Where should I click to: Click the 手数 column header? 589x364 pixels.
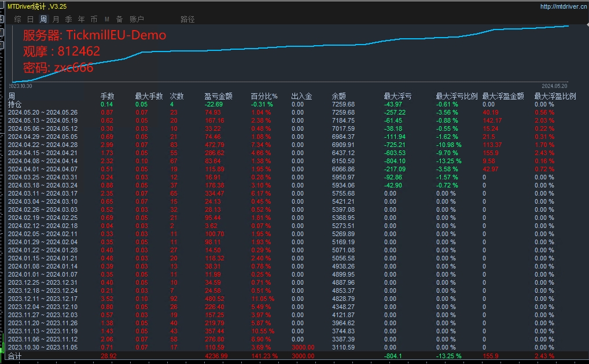coord(108,96)
